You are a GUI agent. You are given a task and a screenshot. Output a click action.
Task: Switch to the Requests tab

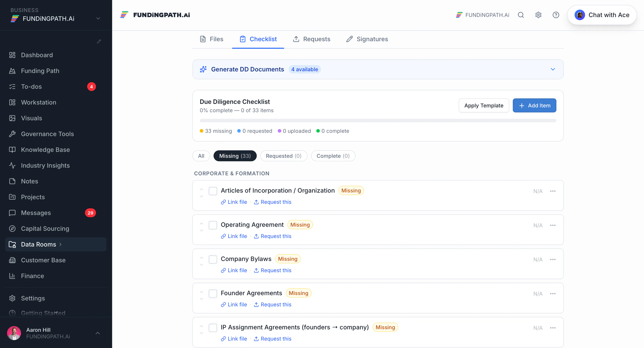click(311, 39)
